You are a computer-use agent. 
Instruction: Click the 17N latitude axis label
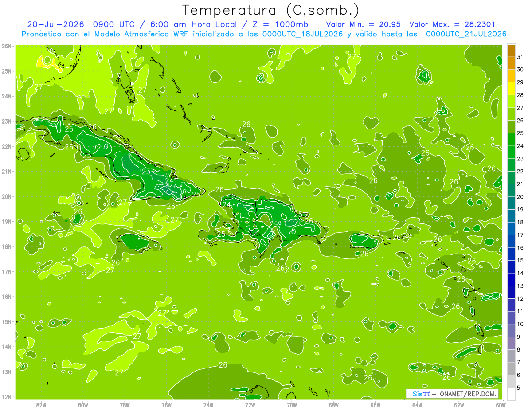coord(7,271)
